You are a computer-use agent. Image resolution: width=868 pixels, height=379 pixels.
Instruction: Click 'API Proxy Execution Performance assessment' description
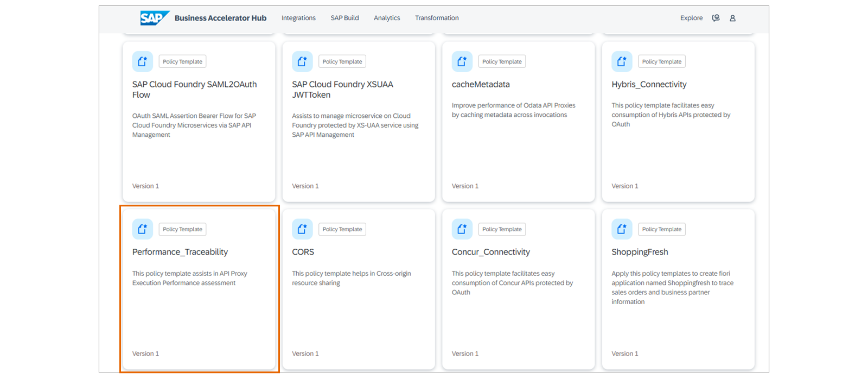[189, 278]
